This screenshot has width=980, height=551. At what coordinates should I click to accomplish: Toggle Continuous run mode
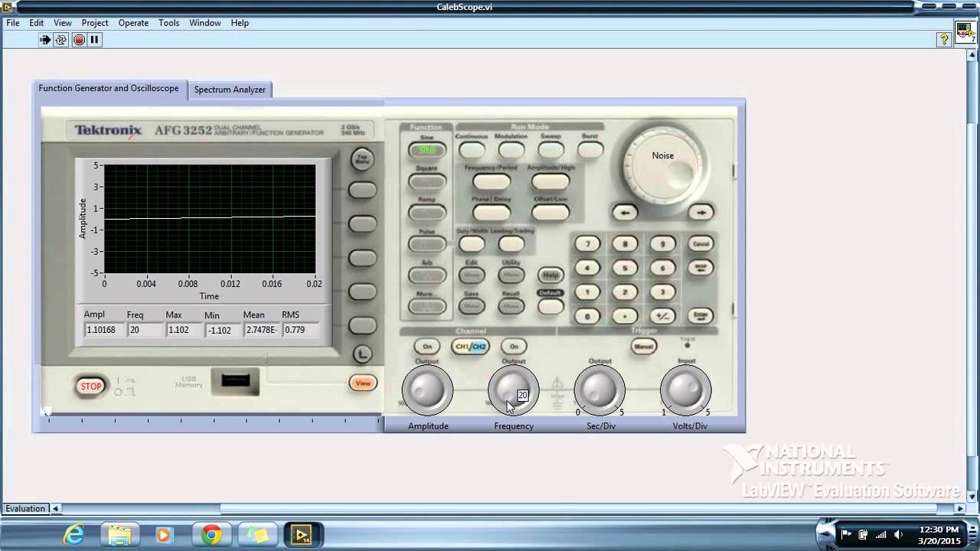[x=472, y=150]
